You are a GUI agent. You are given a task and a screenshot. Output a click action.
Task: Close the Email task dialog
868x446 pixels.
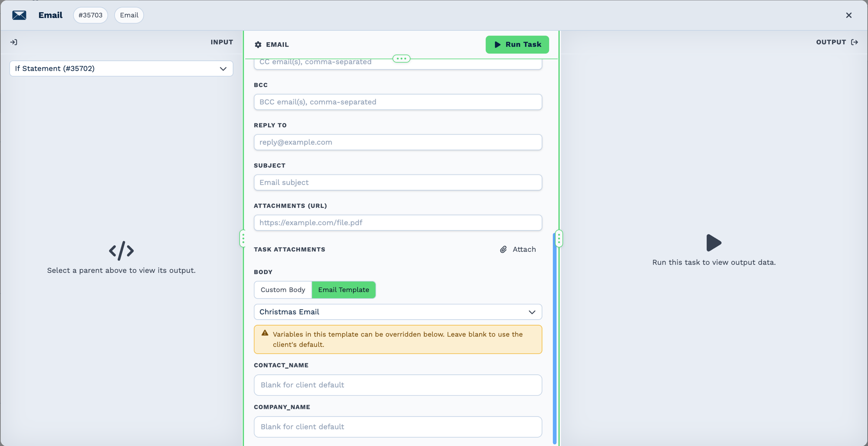point(849,15)
